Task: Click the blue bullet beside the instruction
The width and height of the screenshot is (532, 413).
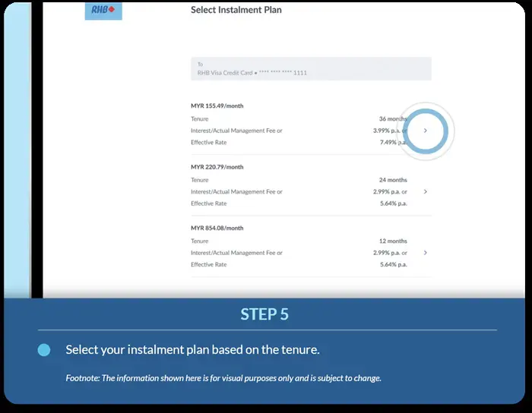Action: click(43, 350)
